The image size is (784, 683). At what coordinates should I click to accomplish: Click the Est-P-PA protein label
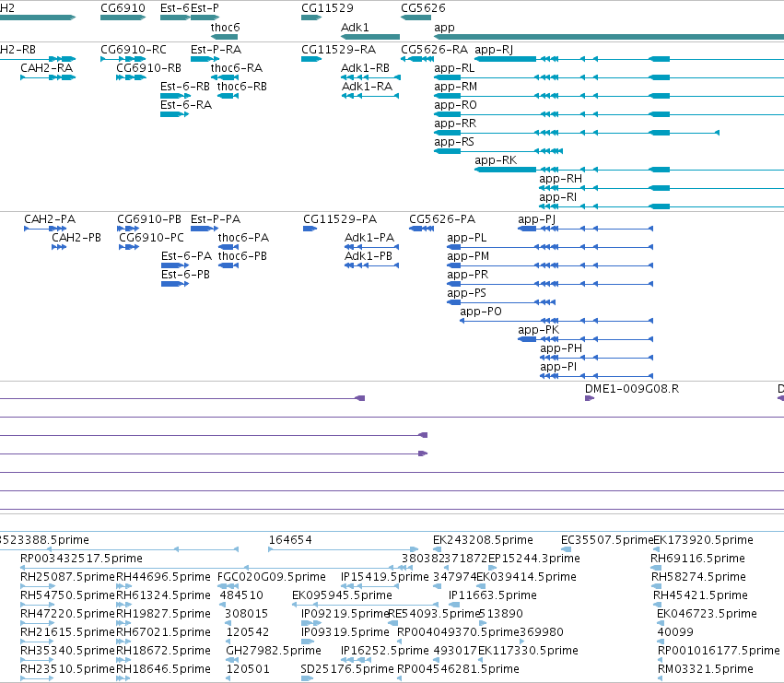click(x=216, y=219)
